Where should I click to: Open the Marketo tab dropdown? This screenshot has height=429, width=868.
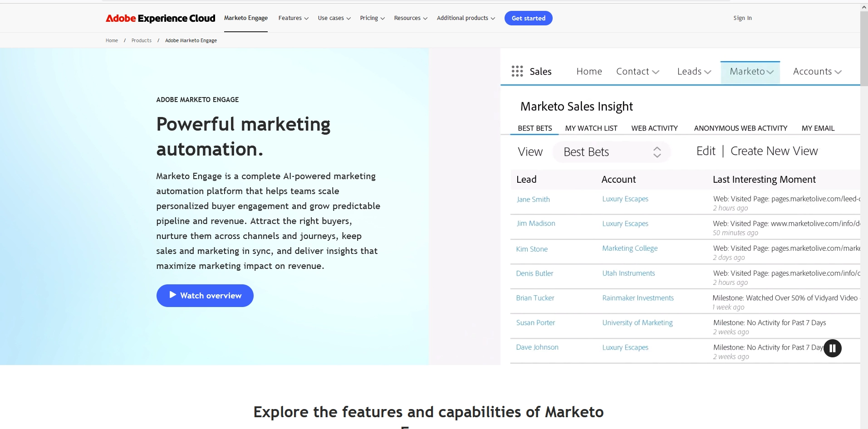[x=750, y=73]
